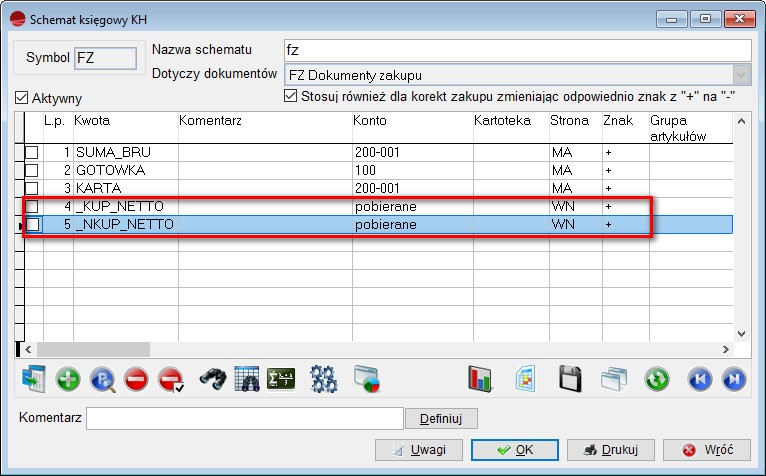Click the binoculars search icon
Screen dimensions: 766x476
click(211, 379)
